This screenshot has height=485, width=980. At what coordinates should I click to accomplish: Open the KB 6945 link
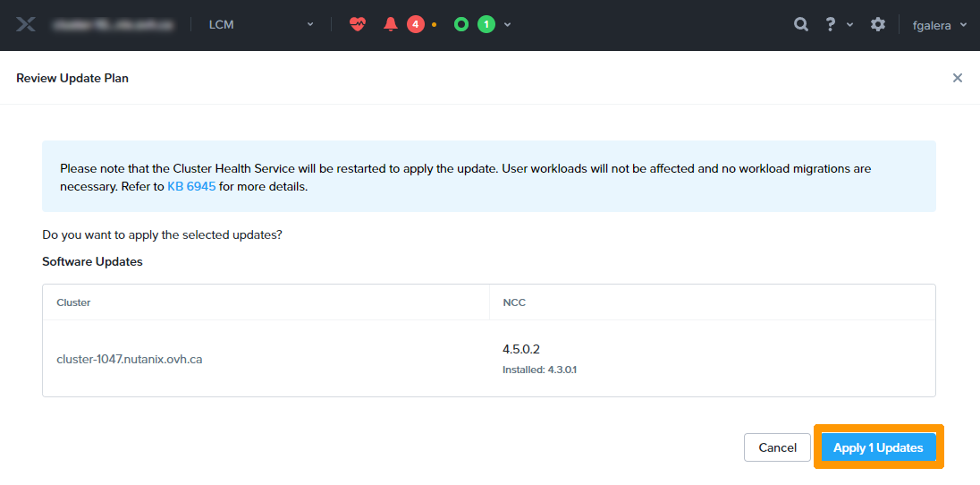pyautogui.click(x=191, y=187)
